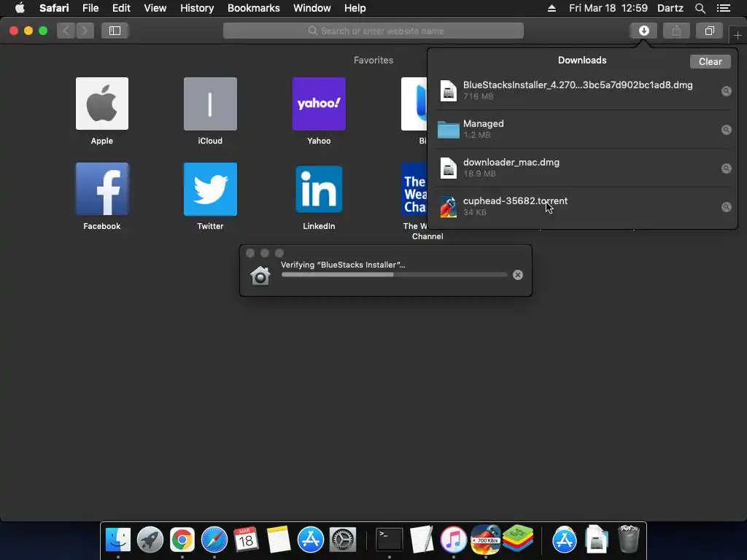
Task: Open Notification Center list icon
Action: (x=724, y=8)
